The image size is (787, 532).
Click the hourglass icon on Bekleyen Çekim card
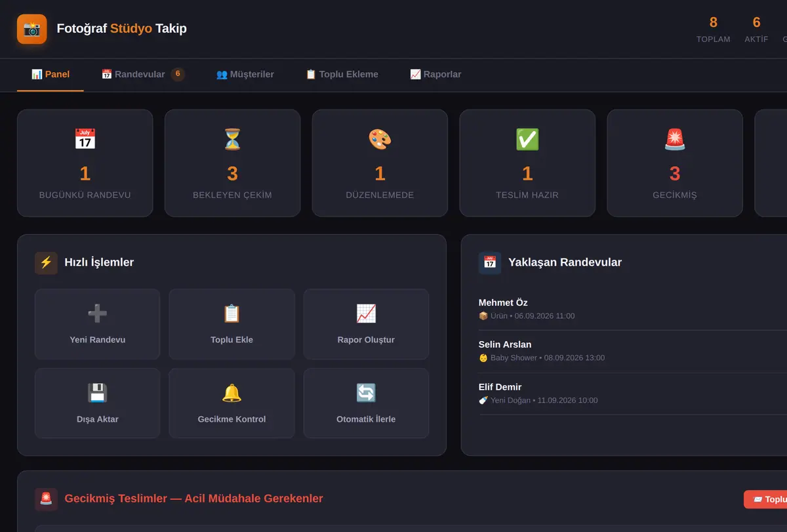[232, 139]
